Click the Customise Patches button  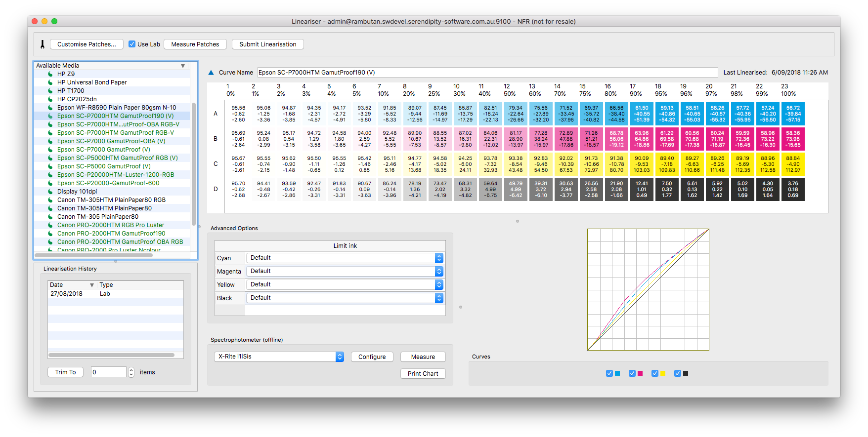(87, 44)
